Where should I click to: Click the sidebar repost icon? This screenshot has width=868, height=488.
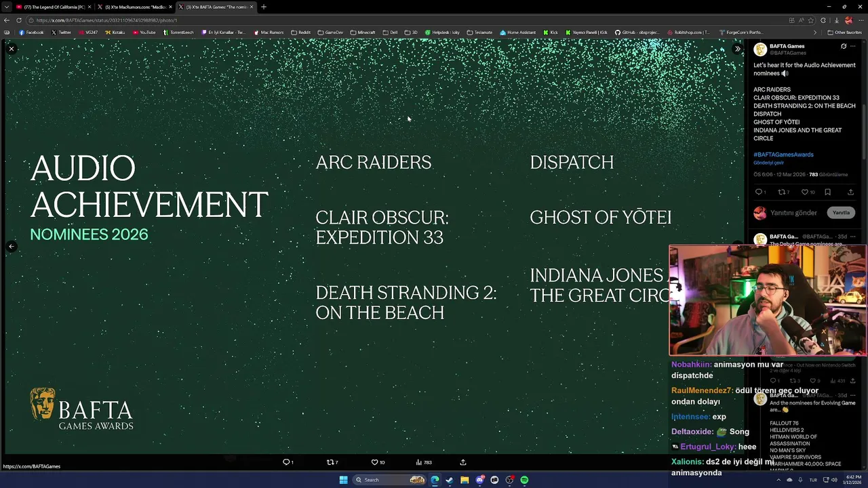tap(782, 192)
